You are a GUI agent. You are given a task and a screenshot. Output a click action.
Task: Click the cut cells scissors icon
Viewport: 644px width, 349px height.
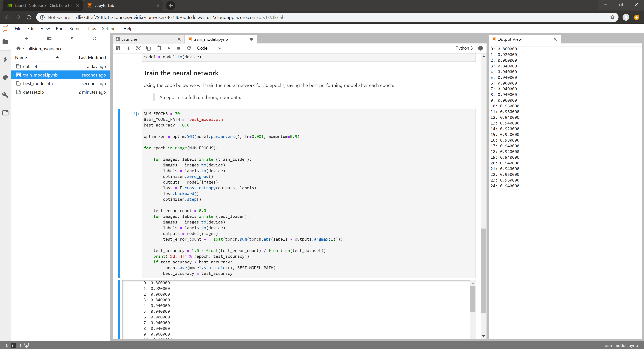[x=138, y=48]
